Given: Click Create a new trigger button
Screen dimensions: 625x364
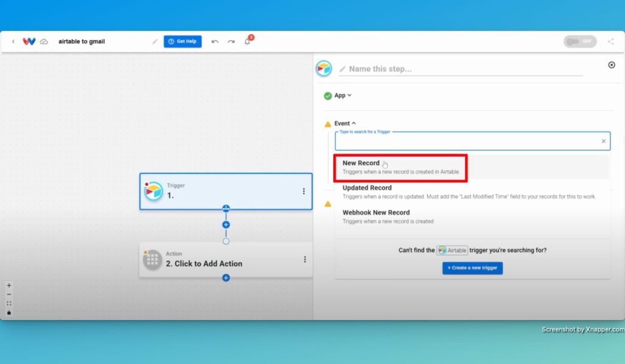Looking at the screenshot, I should 472,268.
